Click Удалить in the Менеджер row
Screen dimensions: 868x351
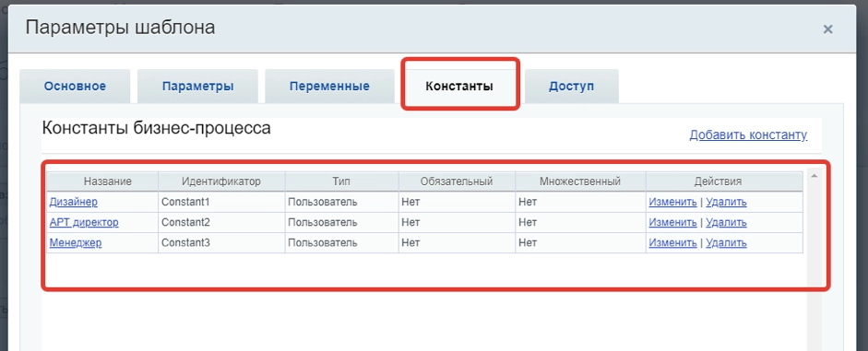(726, 242)
